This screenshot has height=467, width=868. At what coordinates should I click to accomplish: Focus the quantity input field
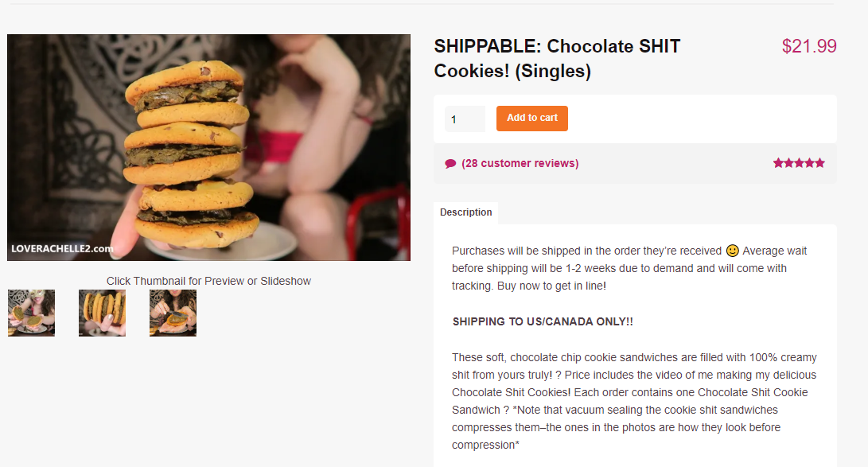(x=464, y=119)
